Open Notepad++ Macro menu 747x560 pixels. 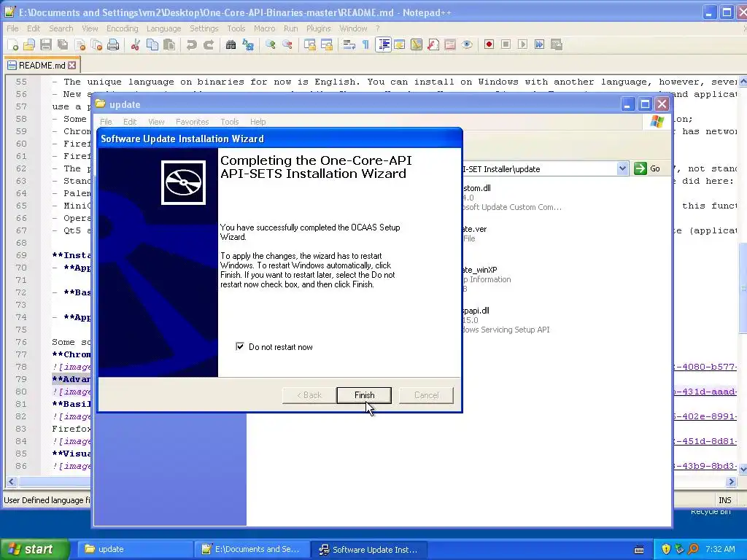point(264,28)
